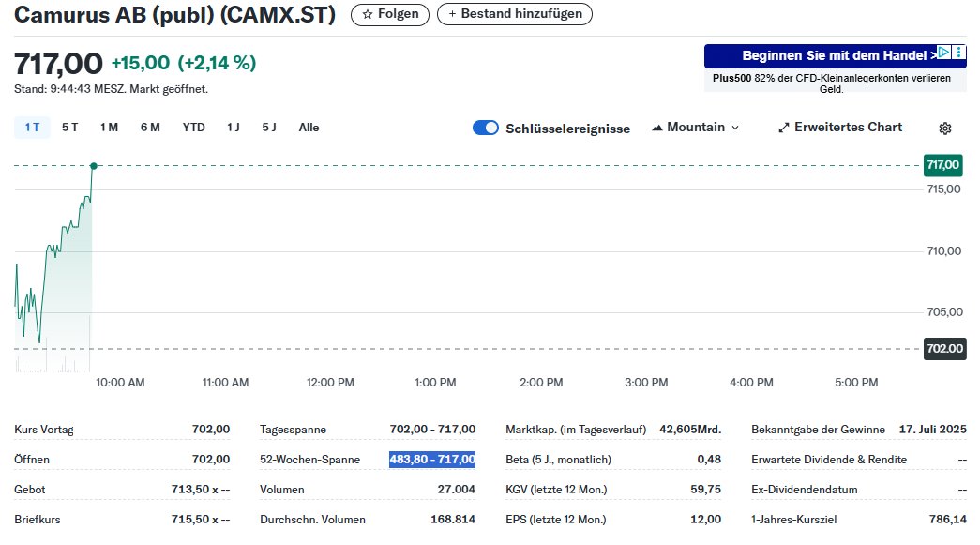Open ad options menu icon
Image resolution: width=980 pixels, height=545 pixels.
coord(958,52)
